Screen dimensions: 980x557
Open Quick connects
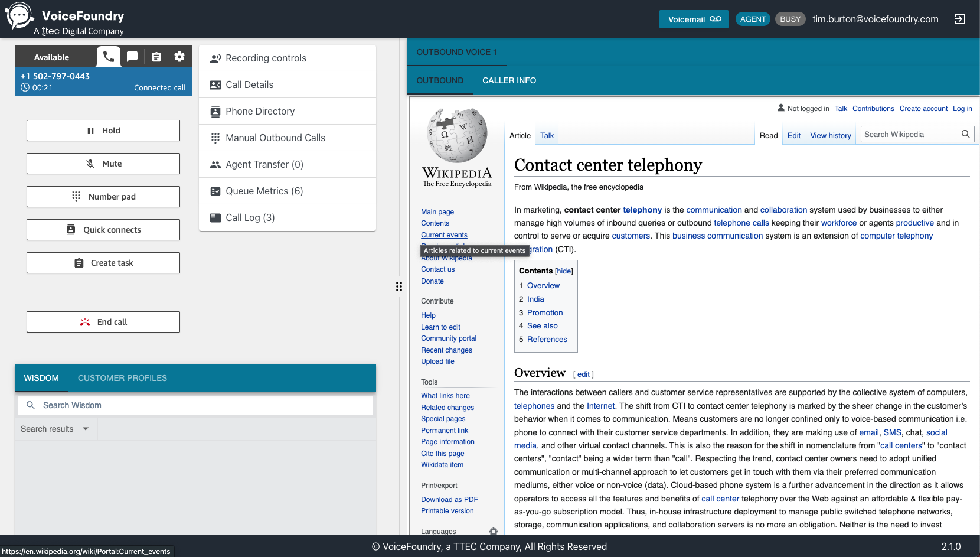[x=103, y=230]
